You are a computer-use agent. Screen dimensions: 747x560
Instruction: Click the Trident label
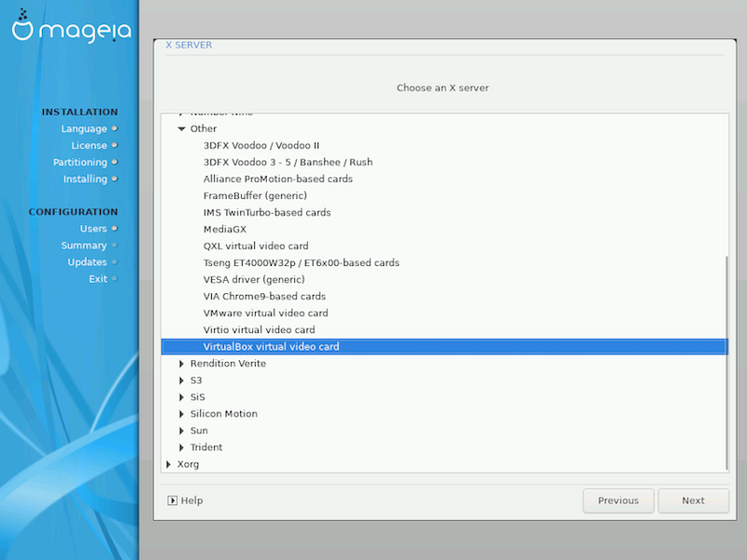point(206,448)
